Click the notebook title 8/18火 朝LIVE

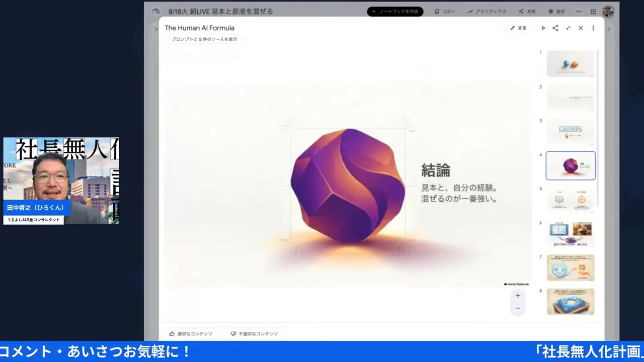click(220, 12)
